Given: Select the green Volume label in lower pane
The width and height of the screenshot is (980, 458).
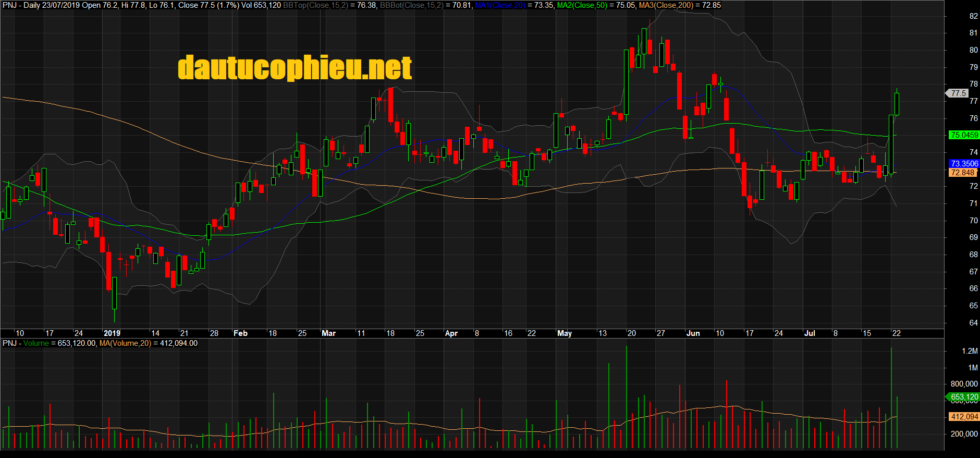Looking at the screenshot, I should pos(36,343).
